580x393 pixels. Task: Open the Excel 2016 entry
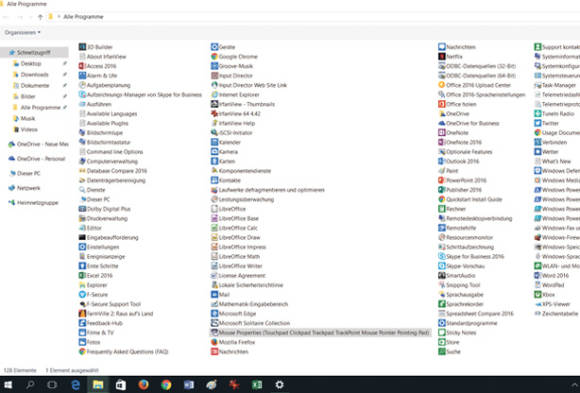pos(95,276)
